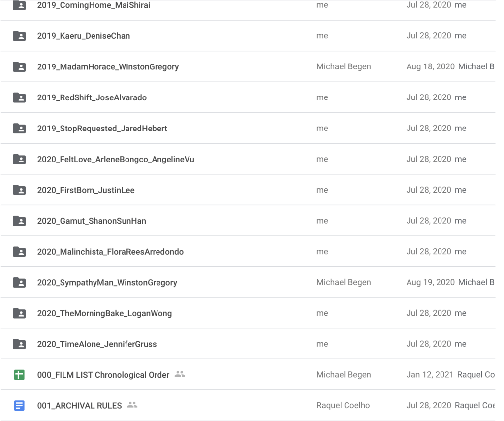Open 2020_SympathyMan_WinstonGregory folder name
The width and height of the screenshot is (504, 421).
click(107, 283)
